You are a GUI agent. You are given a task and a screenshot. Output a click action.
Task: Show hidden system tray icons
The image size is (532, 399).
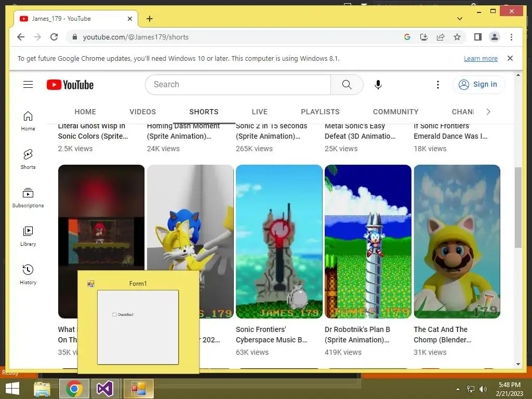tap(458, 389)
